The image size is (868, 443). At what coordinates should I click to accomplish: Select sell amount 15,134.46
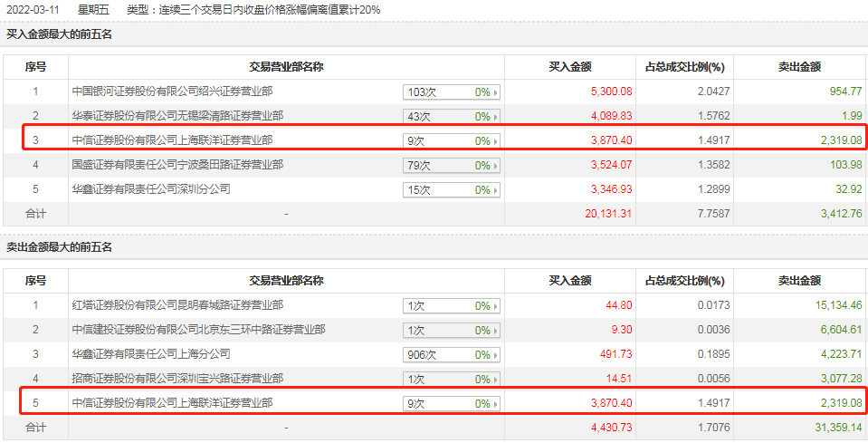click(x=839, y=305)
